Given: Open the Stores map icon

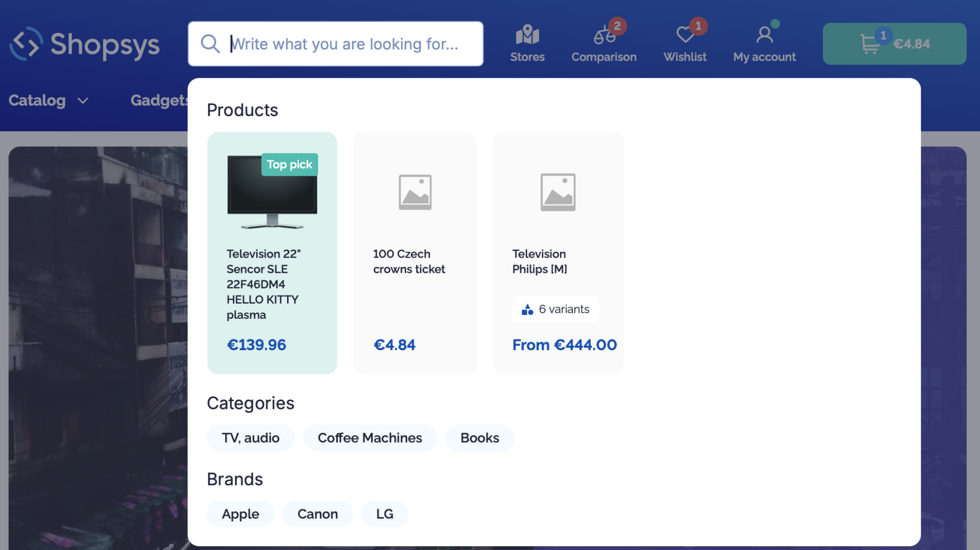Looking at the screenshot, I should click(527, 35).
